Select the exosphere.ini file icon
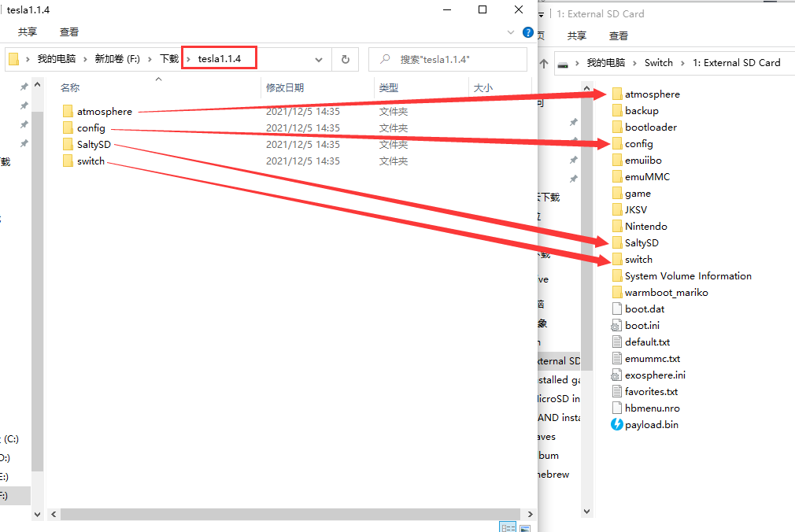This screenshot has width=795, height=532. coord(617,375)
